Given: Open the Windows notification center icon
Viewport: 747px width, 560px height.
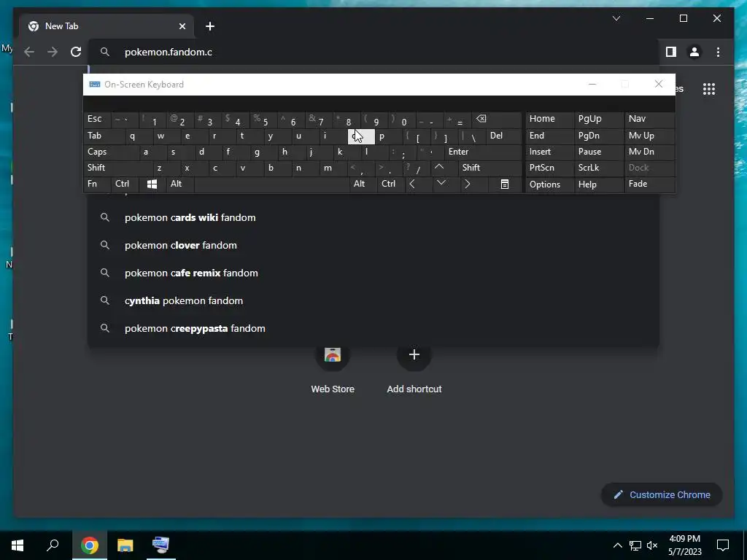Looking at the screenshot, I should tap(723, 545).
